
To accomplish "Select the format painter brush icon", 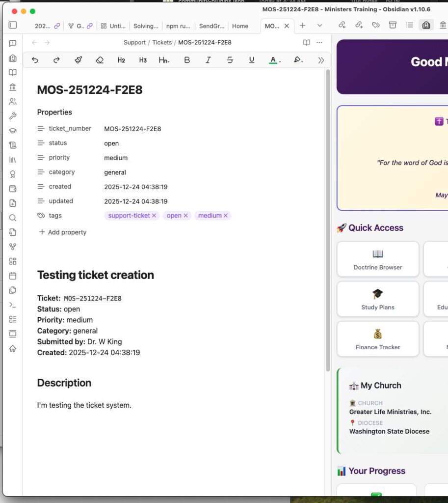I will (78, 60).
